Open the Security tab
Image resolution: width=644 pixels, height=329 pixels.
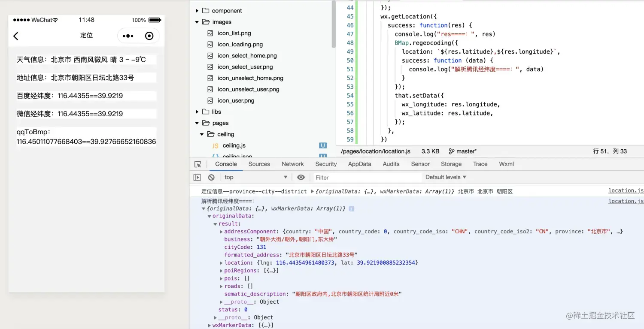[x=326, y=164]
